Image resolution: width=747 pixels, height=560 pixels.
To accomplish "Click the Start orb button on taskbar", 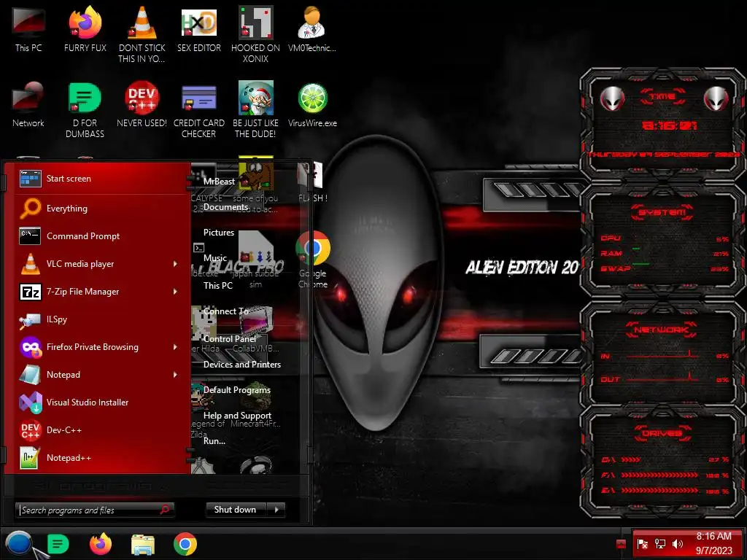I will (x=18, y=544).
